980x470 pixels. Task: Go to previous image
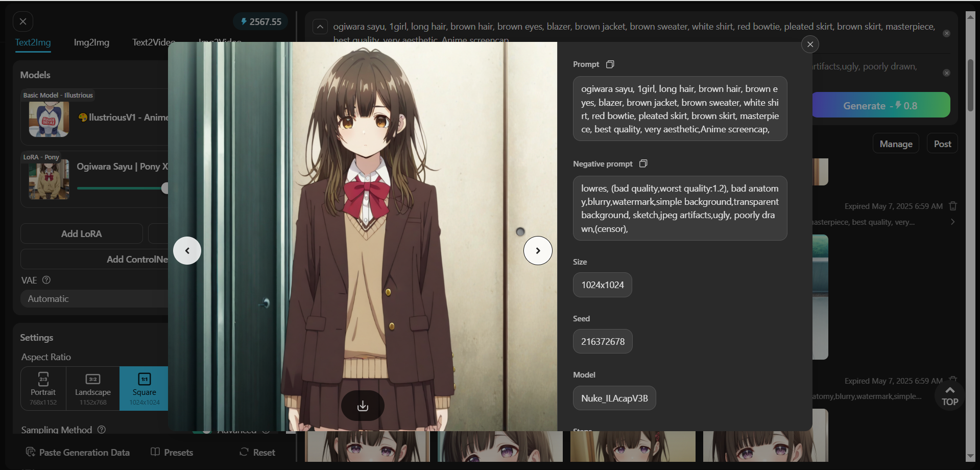187,250
